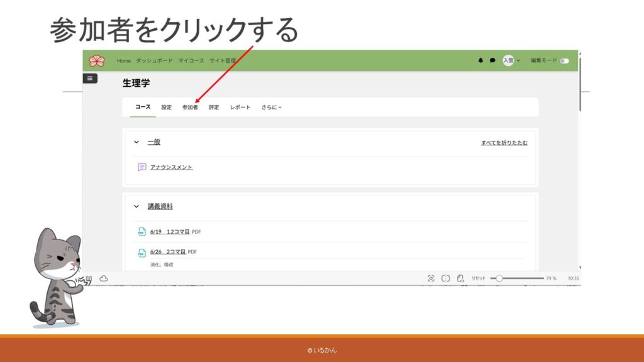Collapse the 講義資料 section chevron

pos(136,206)
